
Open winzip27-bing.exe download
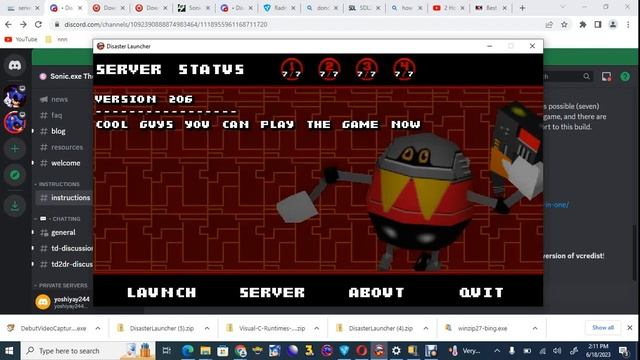[477, 328]
